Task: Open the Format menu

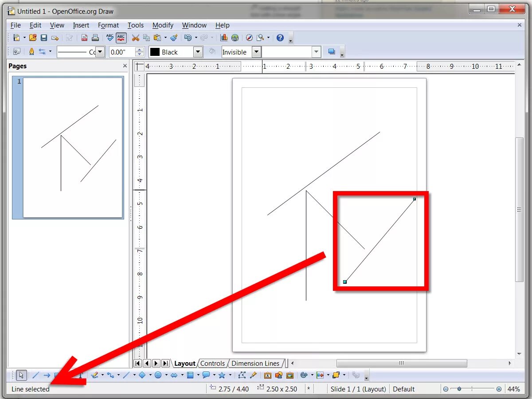Action: pos(109,25)
